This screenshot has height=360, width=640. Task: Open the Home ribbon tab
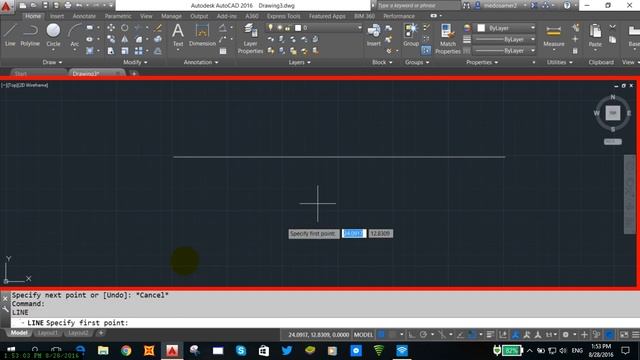click(x=33, y=16)
